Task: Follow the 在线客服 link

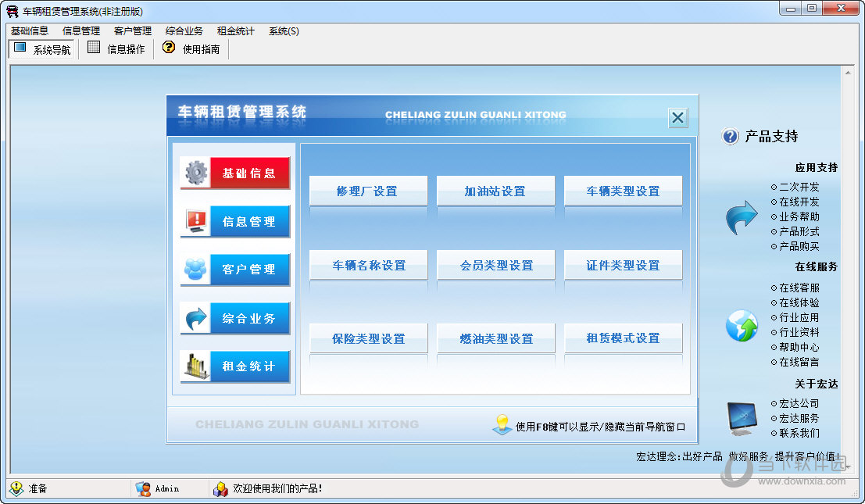Action: pos(799,288)
